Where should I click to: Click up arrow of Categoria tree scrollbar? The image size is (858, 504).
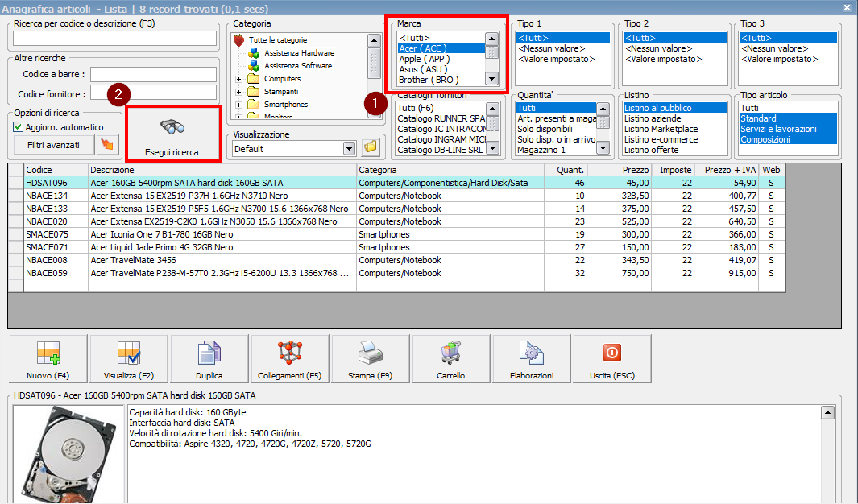(x=374, y=40)
